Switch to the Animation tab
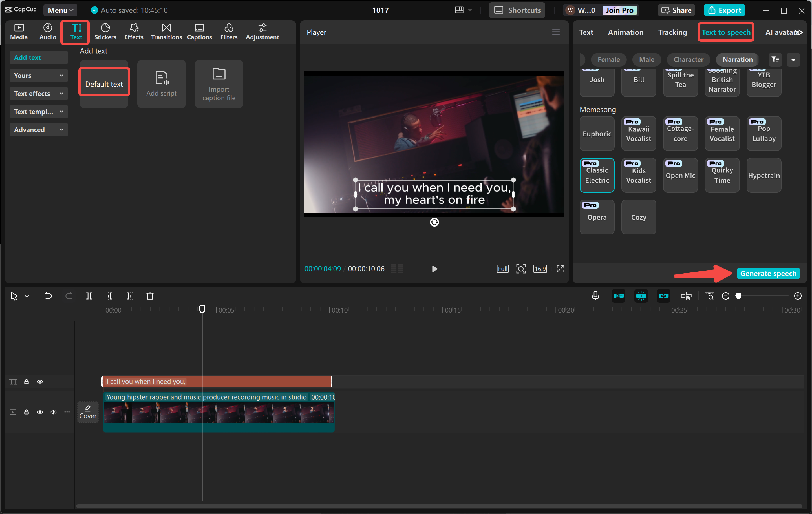The image size is (812, 514). 626,32
